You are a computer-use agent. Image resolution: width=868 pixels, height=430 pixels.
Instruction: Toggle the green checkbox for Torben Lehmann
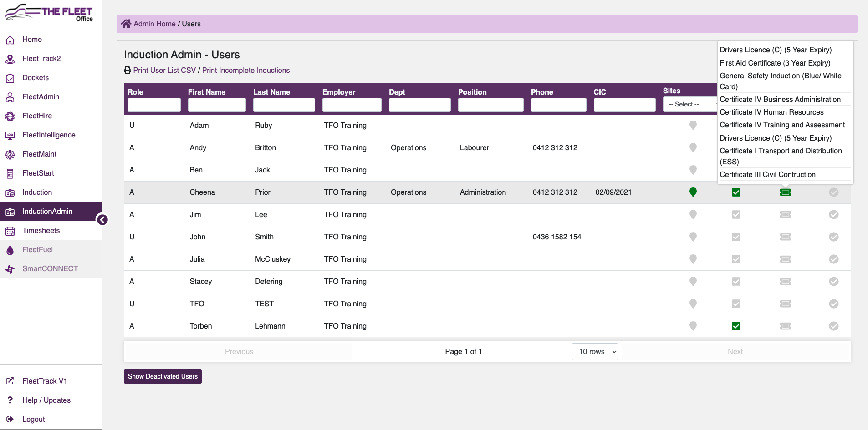click(x=736, y=326)
